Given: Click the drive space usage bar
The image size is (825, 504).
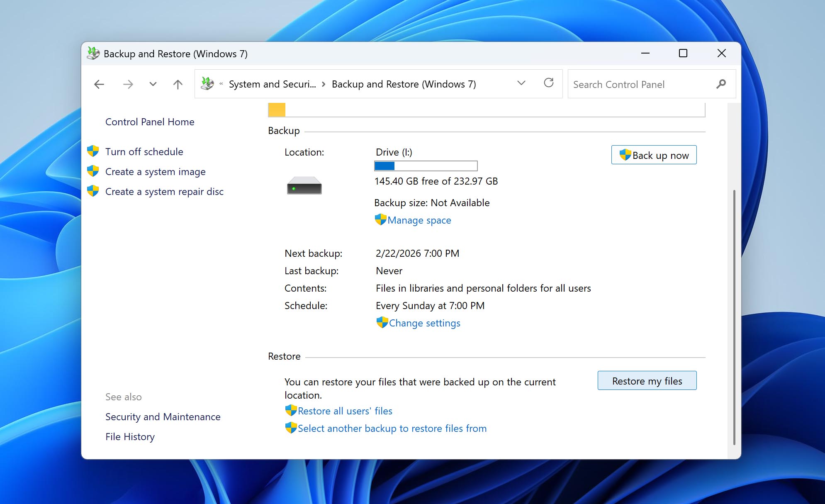Looking at the screenshot, I should click(x=426, y=166).
